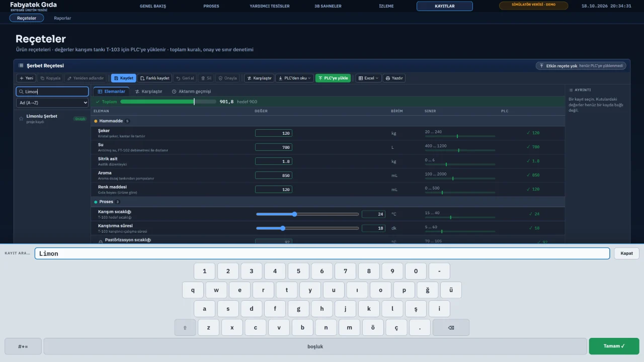Open the Karşılaştır tab below the toolbar
This screenshot has width=644, height=362.
148,92
